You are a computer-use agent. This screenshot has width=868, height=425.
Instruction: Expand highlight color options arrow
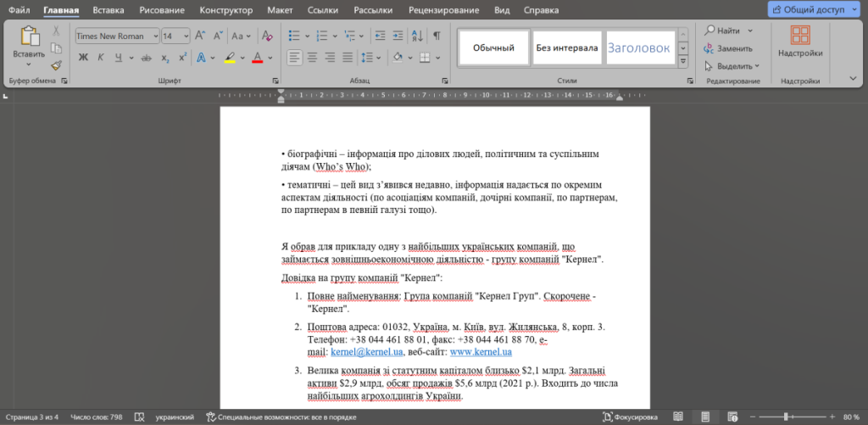coord(243,58)
